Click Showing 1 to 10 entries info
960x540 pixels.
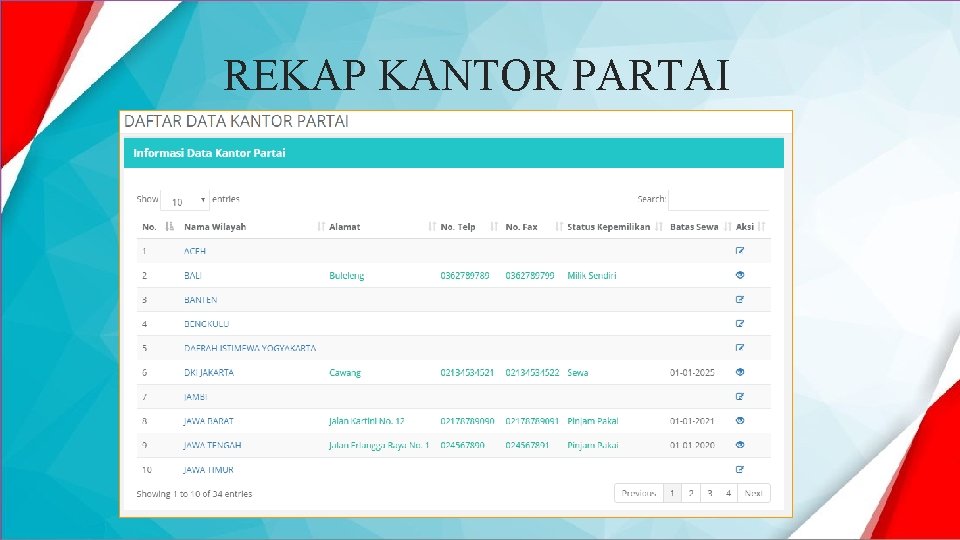tap(194, 493)
